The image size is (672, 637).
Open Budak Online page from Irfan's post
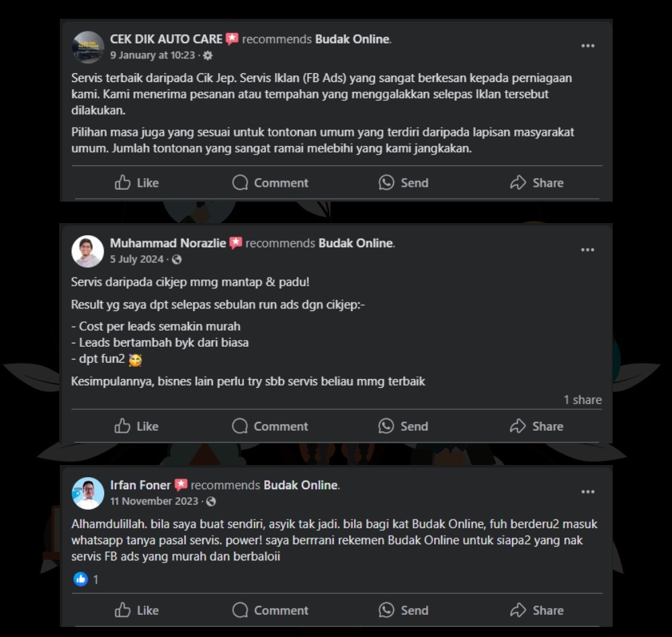click(x=300, y=485)
